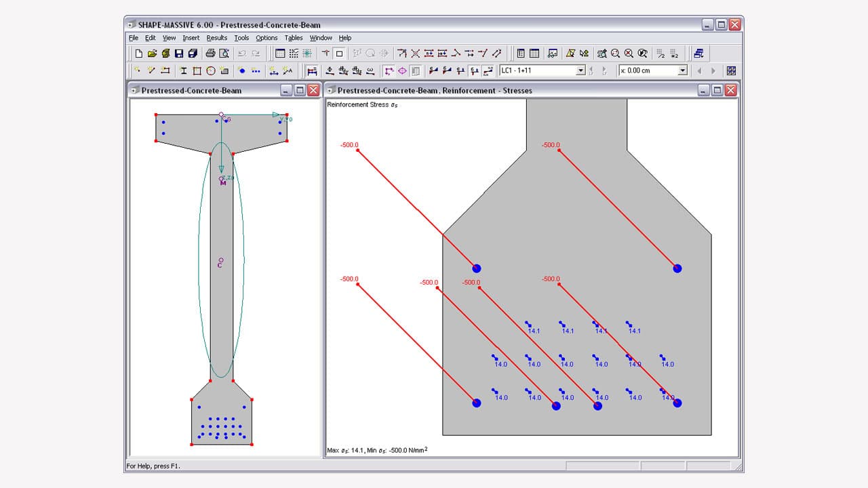868x488 pixels.
Task: Select the circle section tool
Action: tap(210, 70)
